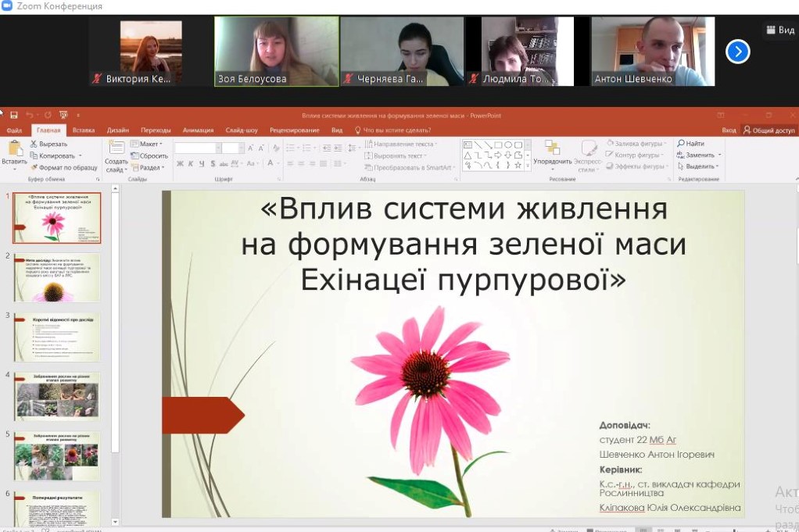This screenshot has width=799, height=532.
Task: Select the rectangle shape in shapes gallery
Action: pyautogui.click(x=498, y=145)
